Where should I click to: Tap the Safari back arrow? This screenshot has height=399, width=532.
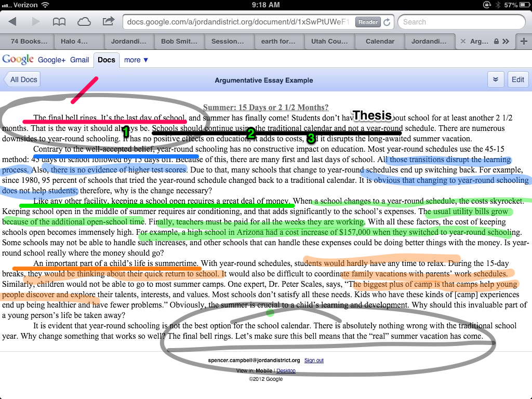12,22
